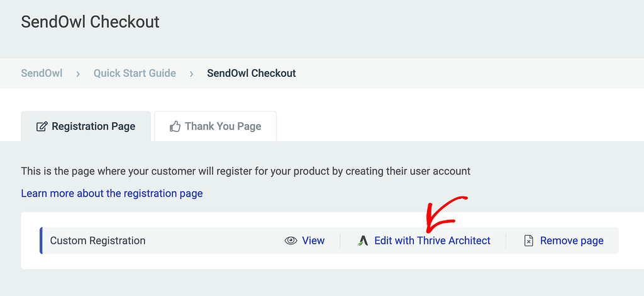Go to Quick Start Guide breadcrumb
The image size is (644, 296).
(x=135, y=73)
